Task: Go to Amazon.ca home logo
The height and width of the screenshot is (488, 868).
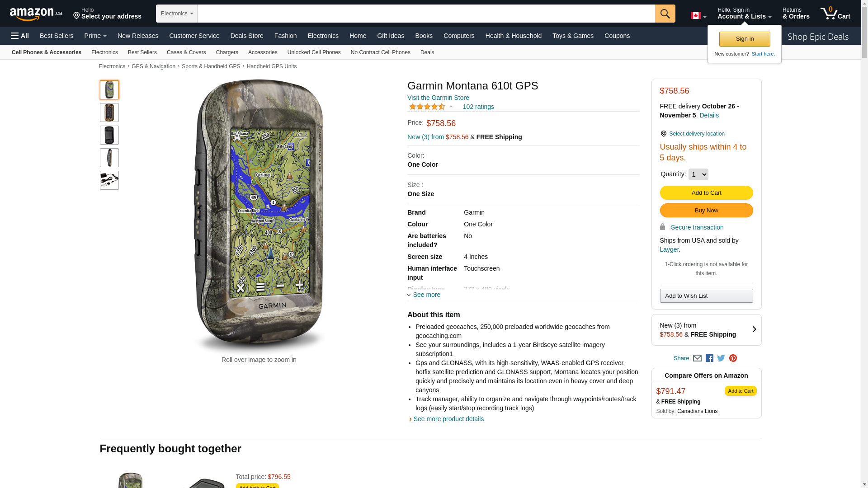Action: click(36, 14)
